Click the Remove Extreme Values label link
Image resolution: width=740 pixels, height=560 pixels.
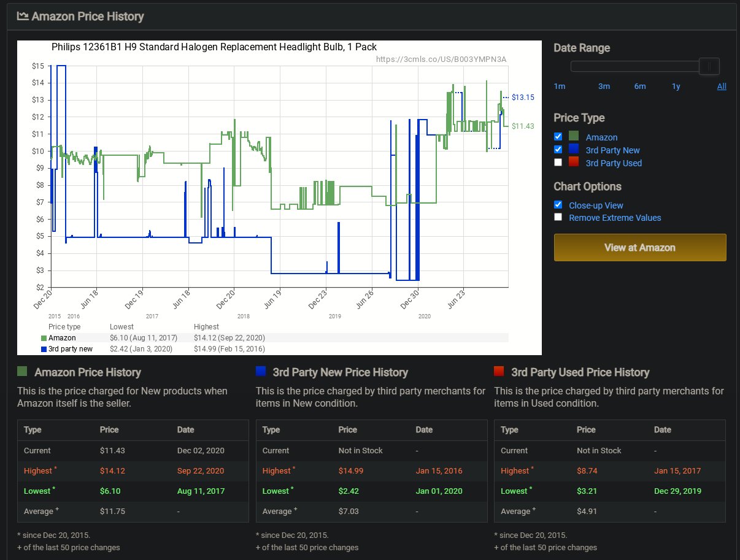(x=615, y=218)
